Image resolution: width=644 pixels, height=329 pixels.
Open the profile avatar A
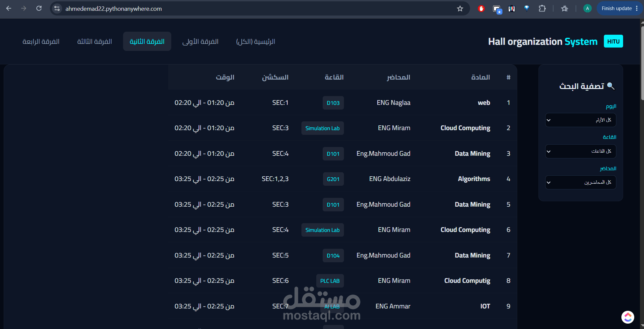pyautogui.click(x=587, y=8)
